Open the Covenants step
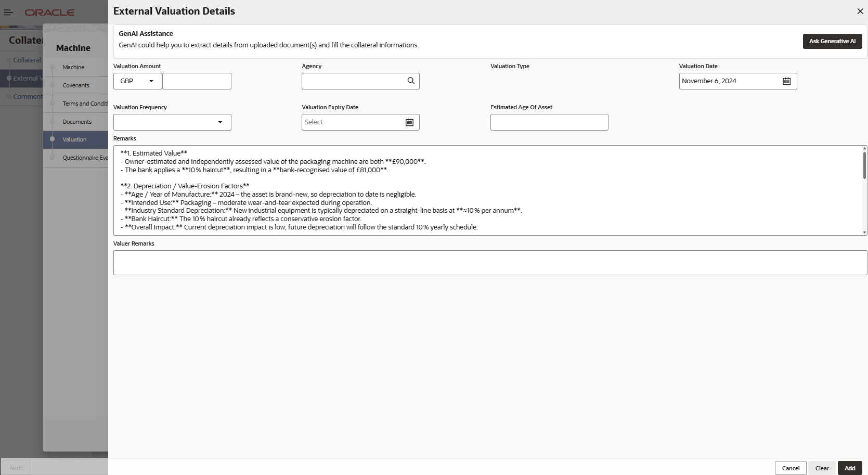The image size is (868, 475). pyautogui.click(x=76, y=85)
